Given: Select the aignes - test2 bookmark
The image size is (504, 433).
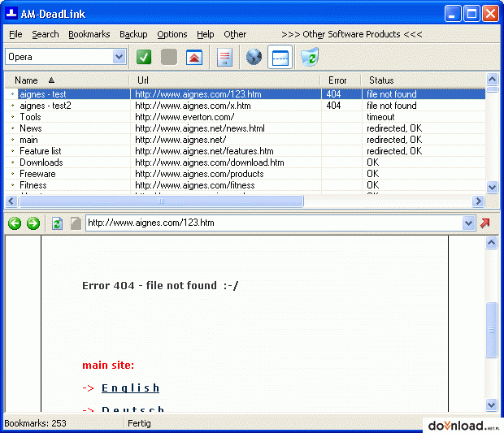Looking at the screenshot, I should 46,106.
